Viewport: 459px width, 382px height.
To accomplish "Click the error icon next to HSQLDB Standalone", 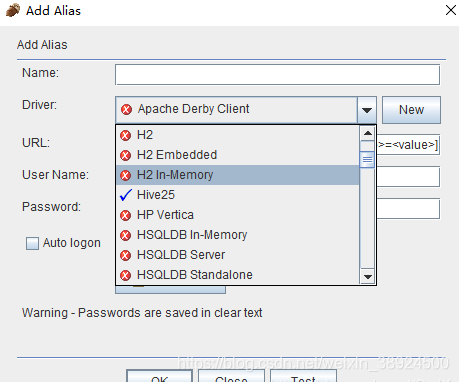I will (x=125, y=275).
